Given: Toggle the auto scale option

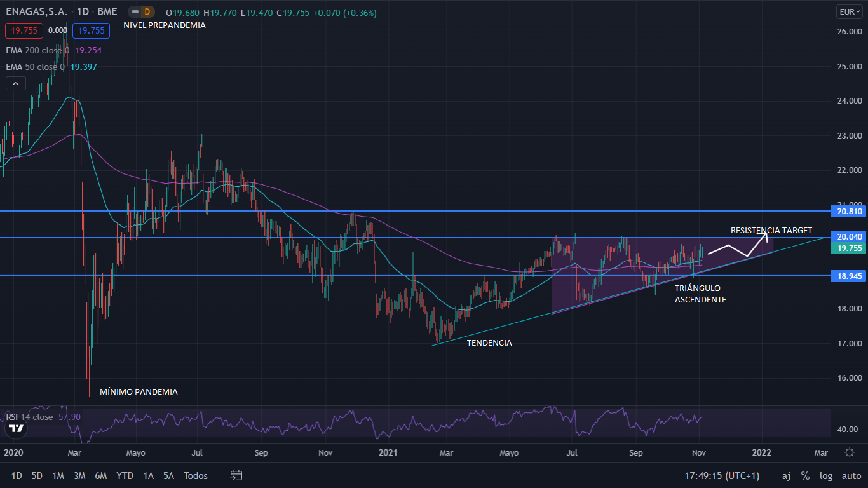Looking at the screenshot, I should tap(851, 475).
